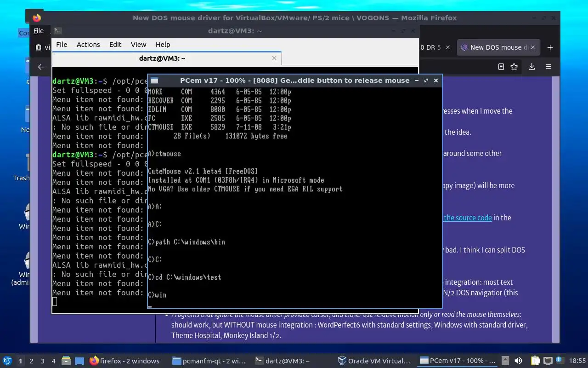The height and width of the screenshot is (368, 588).
Task: Click the PCem window title icon
Action: point(154,80)
